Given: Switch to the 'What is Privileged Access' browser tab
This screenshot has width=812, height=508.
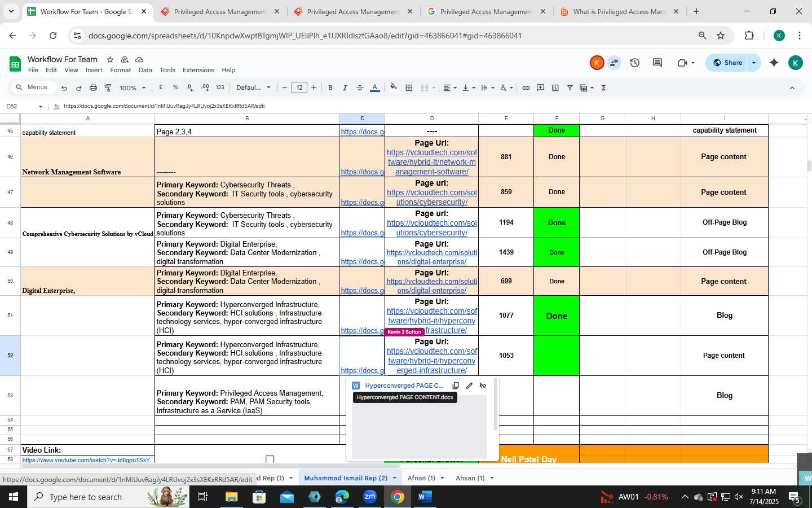Looking at the screenshot, I should tap(619, 11).
